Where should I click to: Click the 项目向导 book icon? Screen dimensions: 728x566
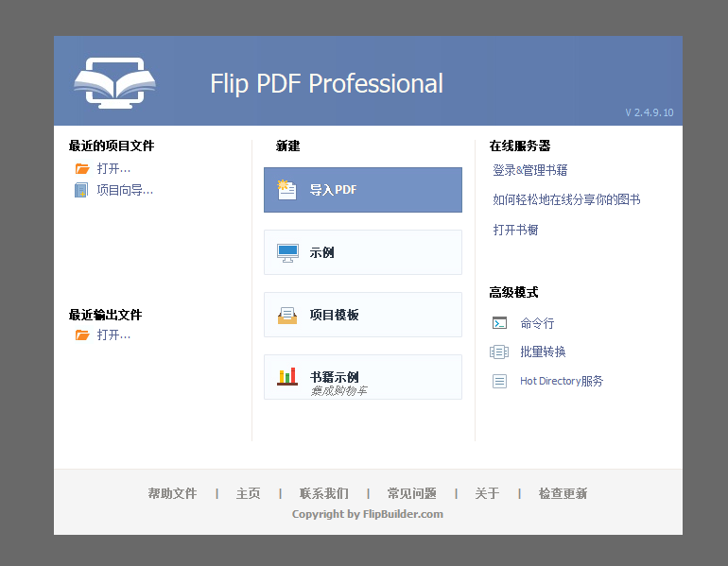[x=81, y=190]
